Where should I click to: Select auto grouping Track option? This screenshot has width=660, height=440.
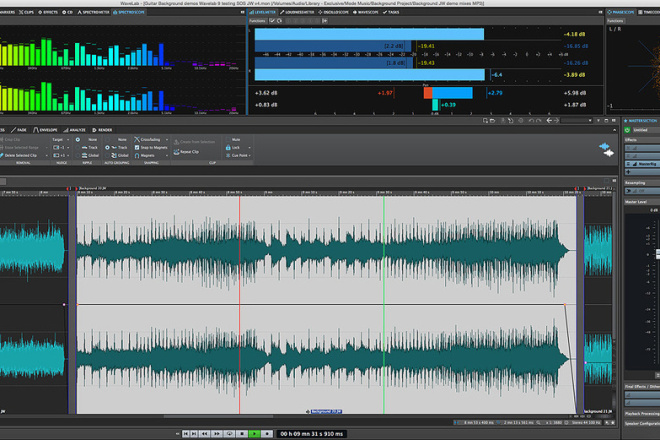click(107, 147)
